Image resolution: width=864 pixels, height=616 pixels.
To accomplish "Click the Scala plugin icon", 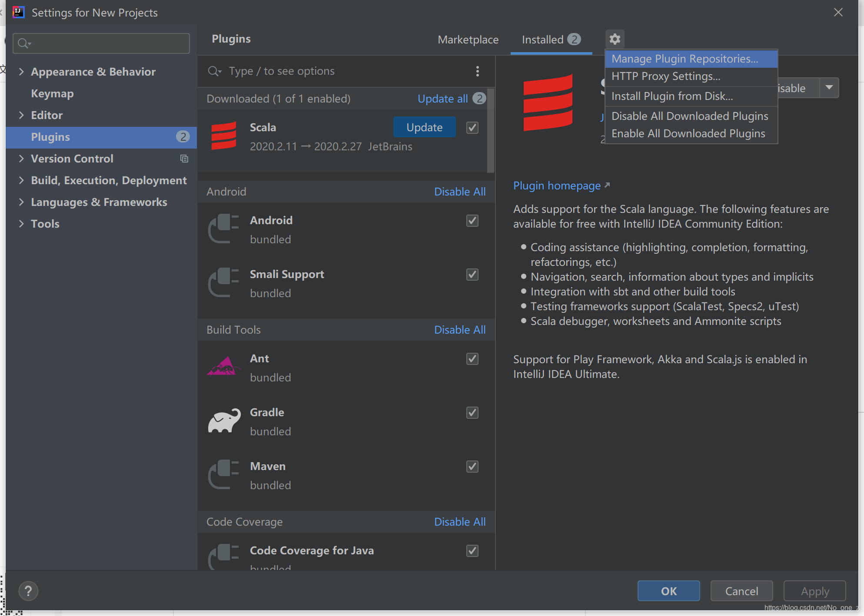I will pos(224,136).
